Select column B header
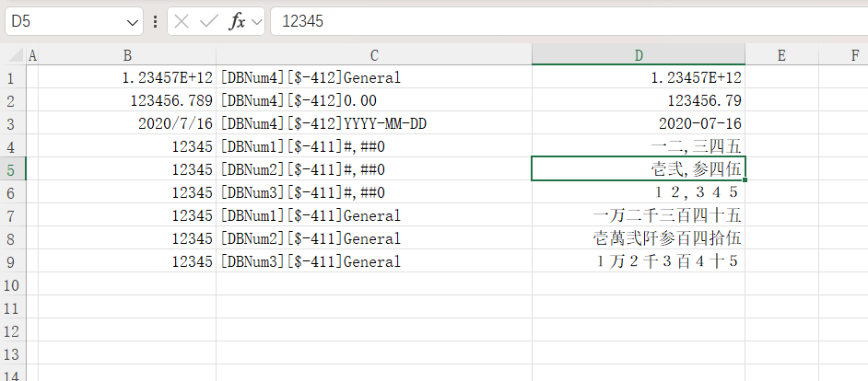The image size is (868, 381). click(128, 55)
